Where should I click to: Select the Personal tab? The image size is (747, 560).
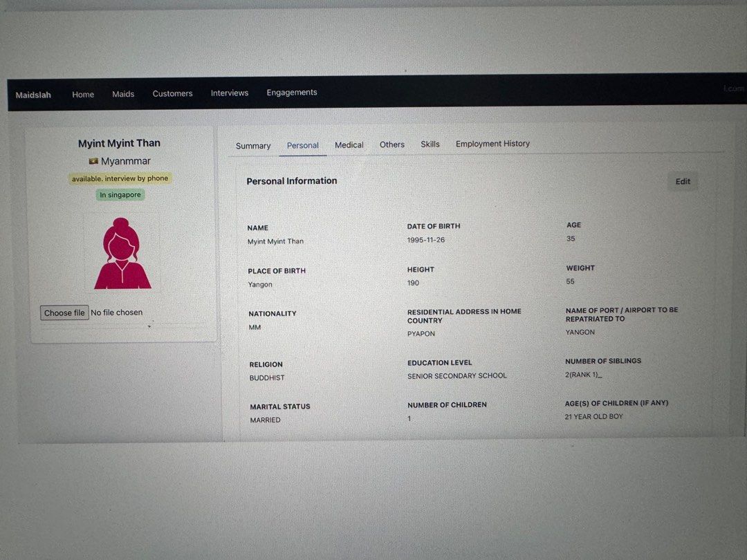click(x=303, y=145)
